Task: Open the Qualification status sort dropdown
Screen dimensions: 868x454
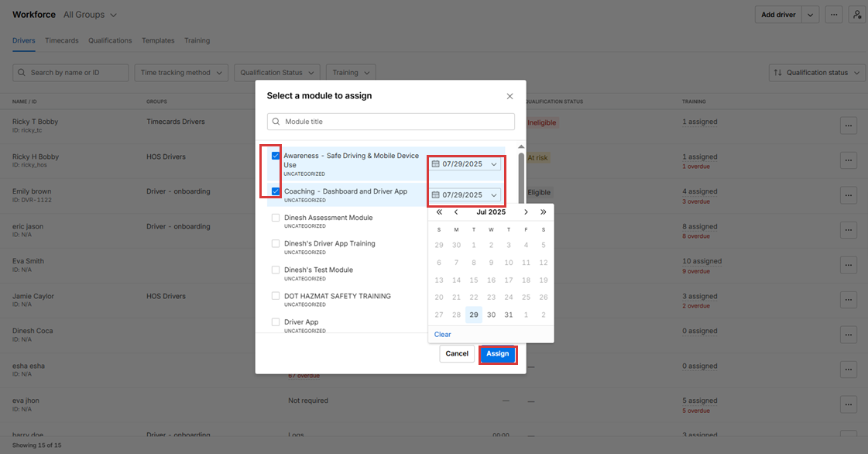Action: click(x=817, y=73)
